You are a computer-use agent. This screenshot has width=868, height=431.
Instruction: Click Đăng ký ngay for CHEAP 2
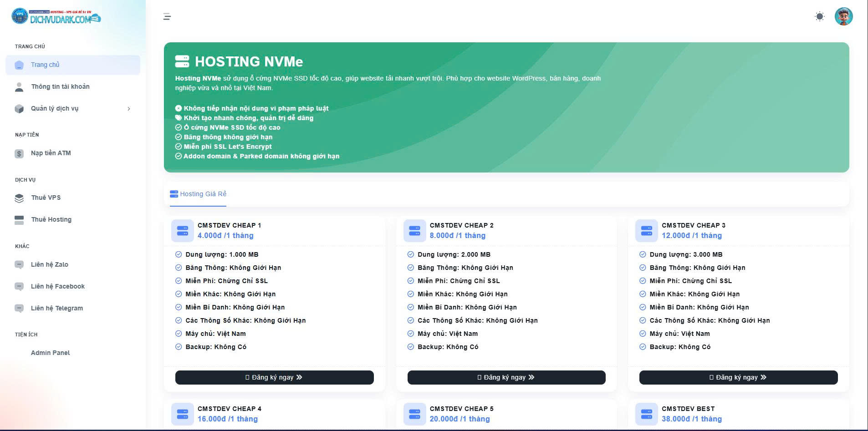click(506, 377)
